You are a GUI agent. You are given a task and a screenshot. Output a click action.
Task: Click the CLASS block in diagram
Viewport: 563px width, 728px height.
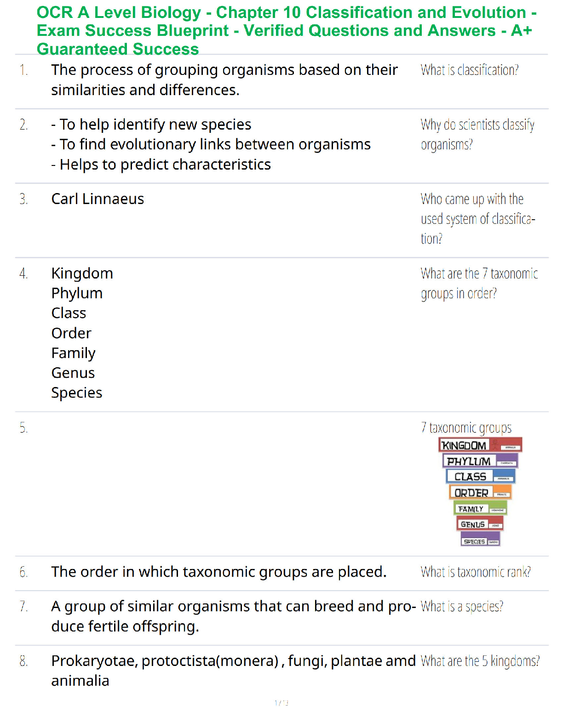pyautogui.click(x=480, y=477)
